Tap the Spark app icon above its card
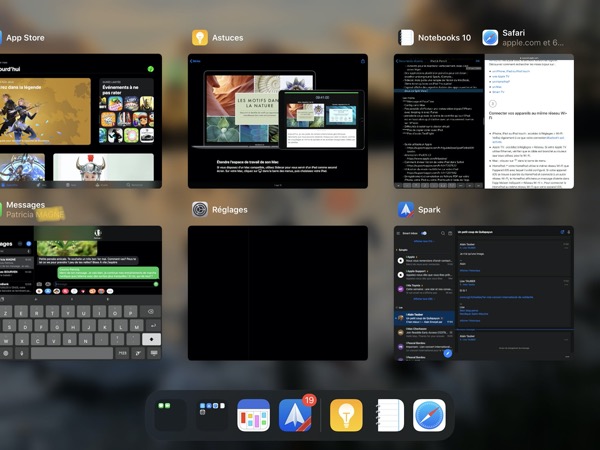The height and width of the screenshot is (450, 600). (x=406, y=209)
